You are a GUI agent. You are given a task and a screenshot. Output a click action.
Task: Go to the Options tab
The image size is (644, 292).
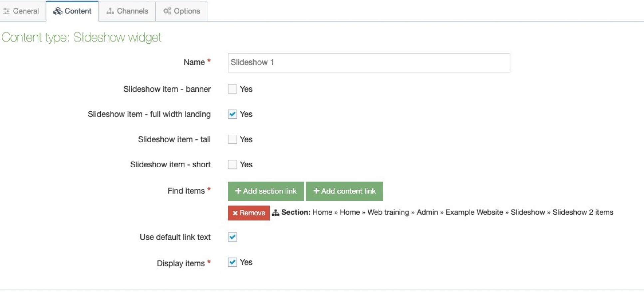(x=181, y=11)
